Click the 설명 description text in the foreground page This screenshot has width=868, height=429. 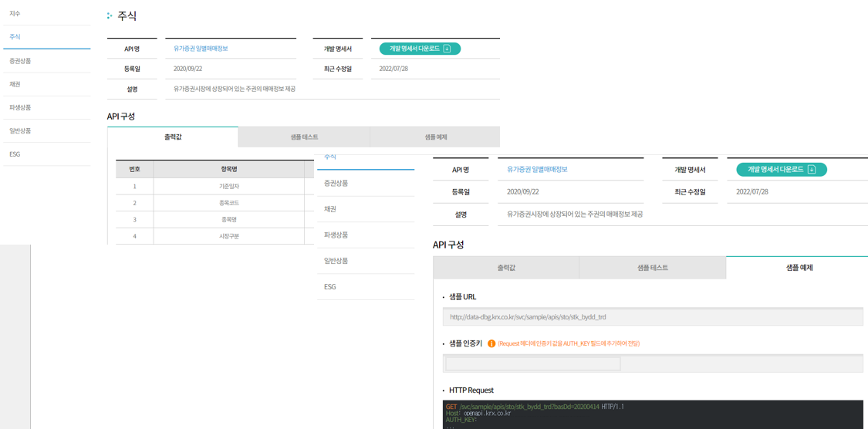pos(575,214)
